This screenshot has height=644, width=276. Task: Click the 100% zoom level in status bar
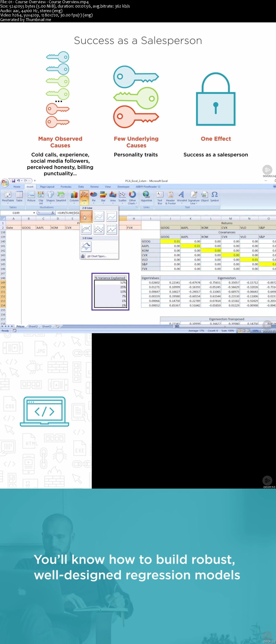click(x=255, y=331)
